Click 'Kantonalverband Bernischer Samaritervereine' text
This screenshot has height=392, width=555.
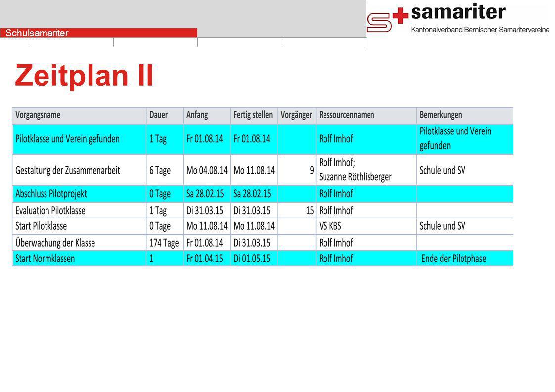point(480,30)
